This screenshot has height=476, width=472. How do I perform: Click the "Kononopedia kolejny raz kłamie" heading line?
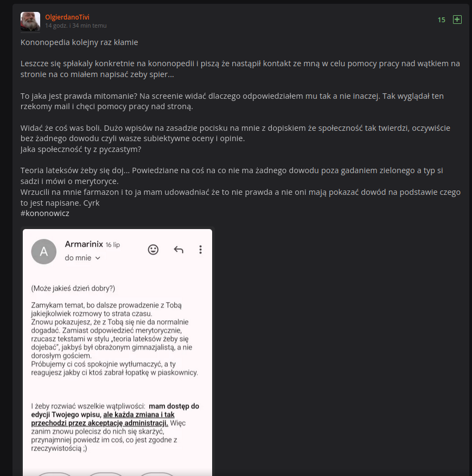tap(79, 42)
